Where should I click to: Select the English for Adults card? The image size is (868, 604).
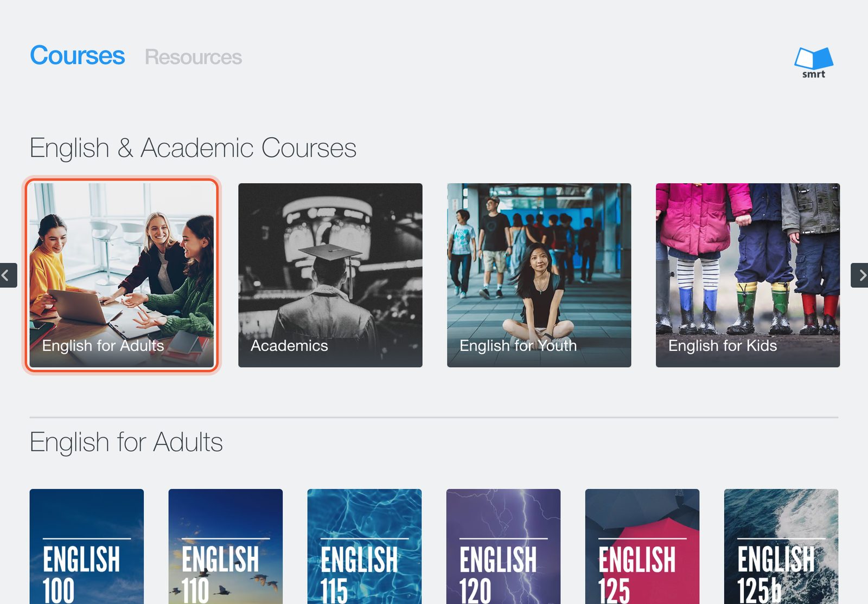click(x=122, y=275)
